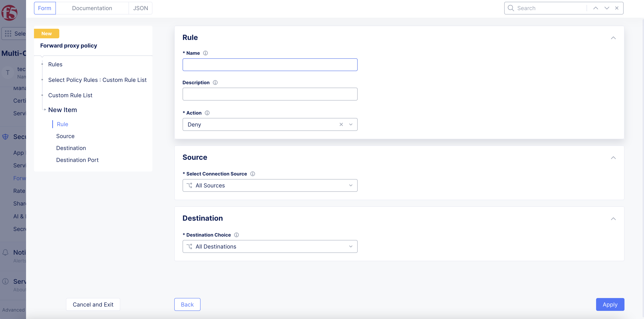
Task: Click the info icon next to Name
Action: click(x=205, y=53)
